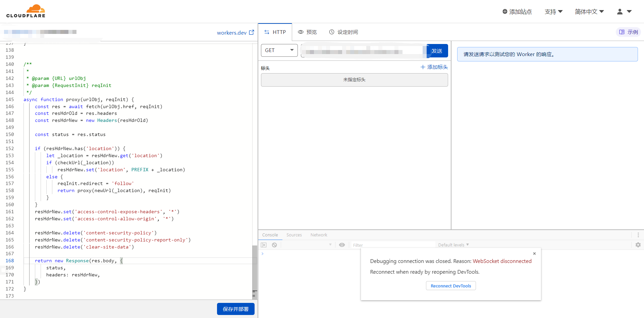The image size is (644, 318).
Task: Click the Cloudflare logo
Action: tap(26, 11)
